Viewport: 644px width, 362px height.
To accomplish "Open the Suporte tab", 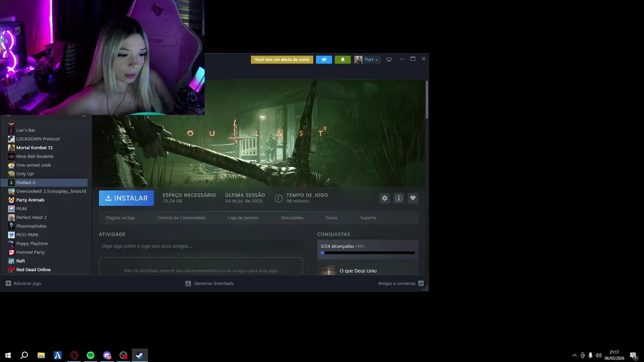I will click(368, 218).
